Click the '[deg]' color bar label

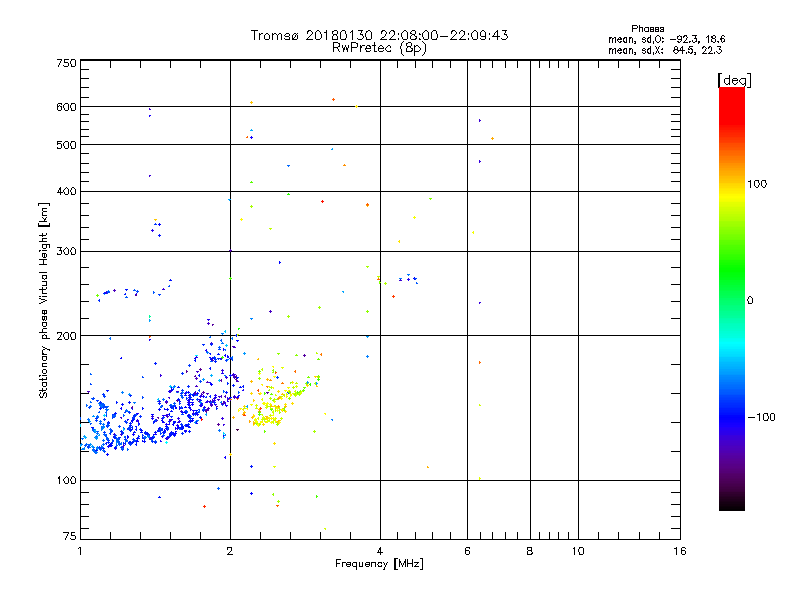[x=734, y=80]
